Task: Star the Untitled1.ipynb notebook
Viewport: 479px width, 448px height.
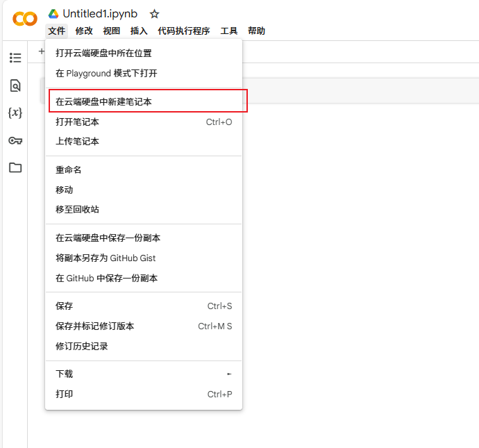Action: (154, 14)
